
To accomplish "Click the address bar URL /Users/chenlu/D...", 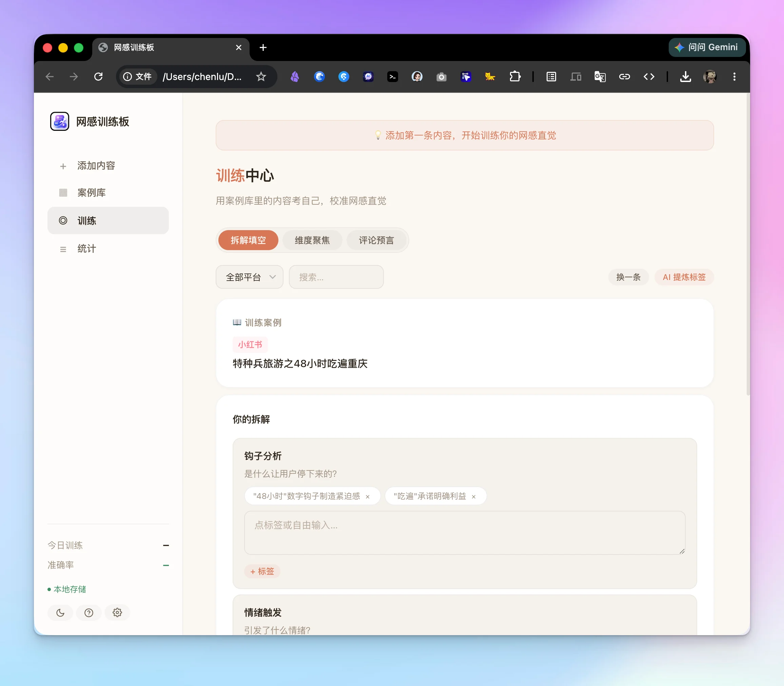I will [202, 77].
